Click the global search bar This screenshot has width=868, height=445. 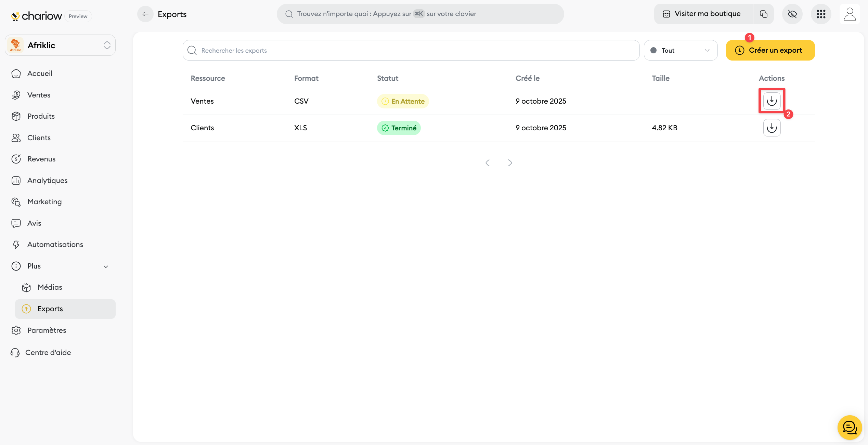pyautogui.click(x=420, y=14)
